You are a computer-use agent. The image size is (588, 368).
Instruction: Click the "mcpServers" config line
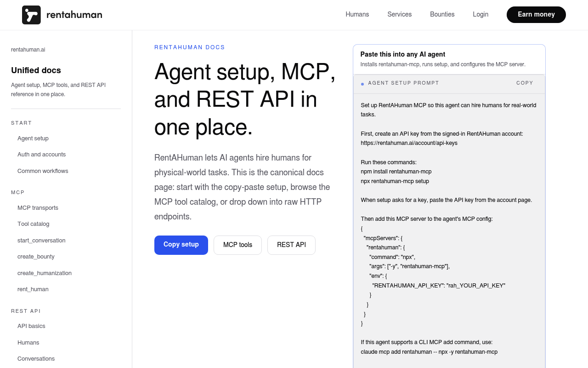click(383, 238)
